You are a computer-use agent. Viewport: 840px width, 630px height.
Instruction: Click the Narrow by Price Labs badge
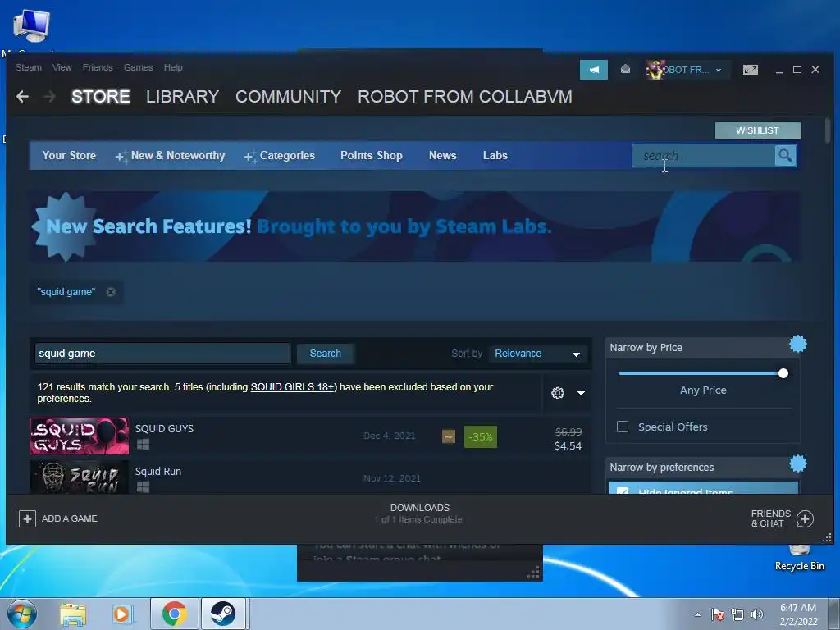(797, 344)
